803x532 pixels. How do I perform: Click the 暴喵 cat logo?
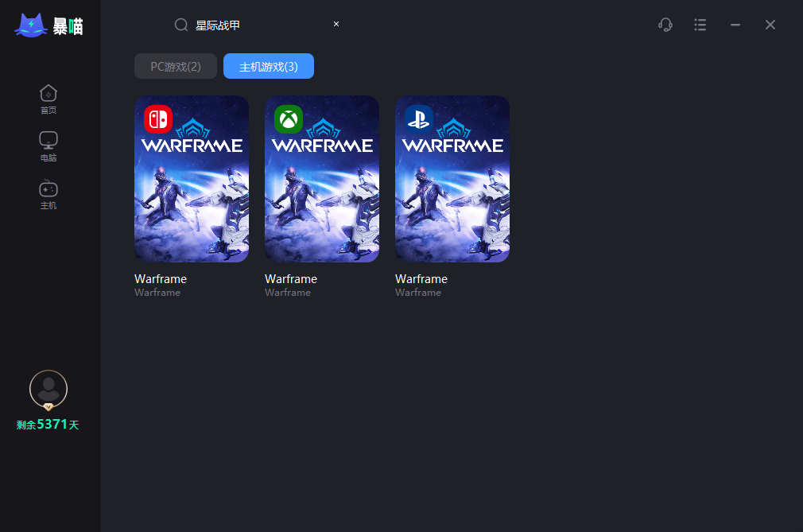48,25
